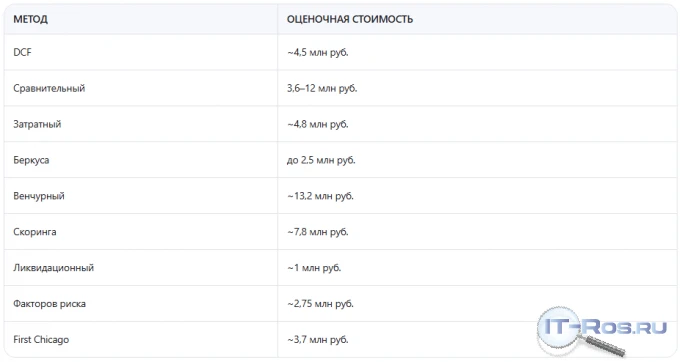The width and height of the screenshot is (690, 362).
Task: Click the ОЦЕНОЧНАЯ СТОИМОСТЬ column header
Action: click(350, 19)
